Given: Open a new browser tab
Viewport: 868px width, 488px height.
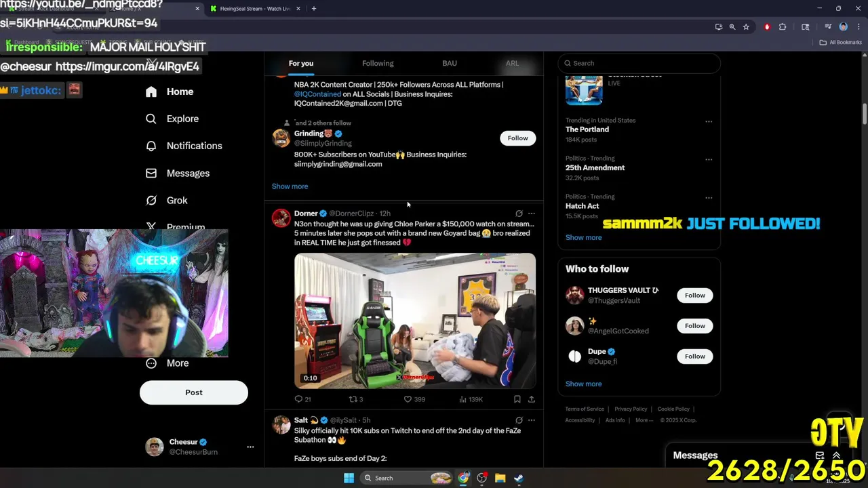Looking at the screenshot, I should point(313,9).
